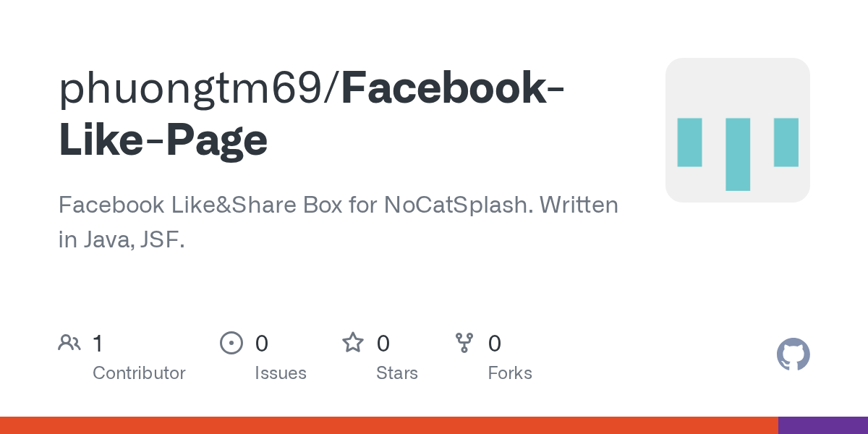Click the right teal bar in avatar
Viewport: 868px width, 434px height.
[786, 142]
